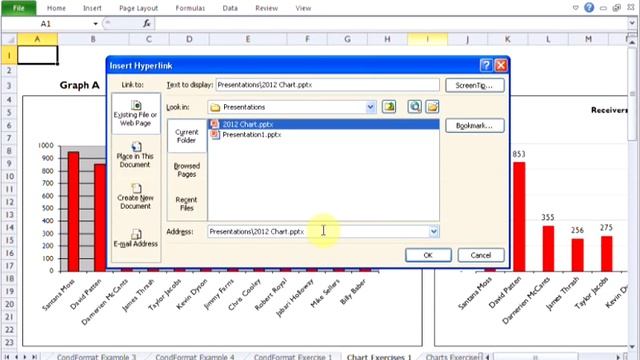Image resolution: width=640 pixels, height=360 pixels.
Task: Open the Look in folder dropdown
Action: 370,107
